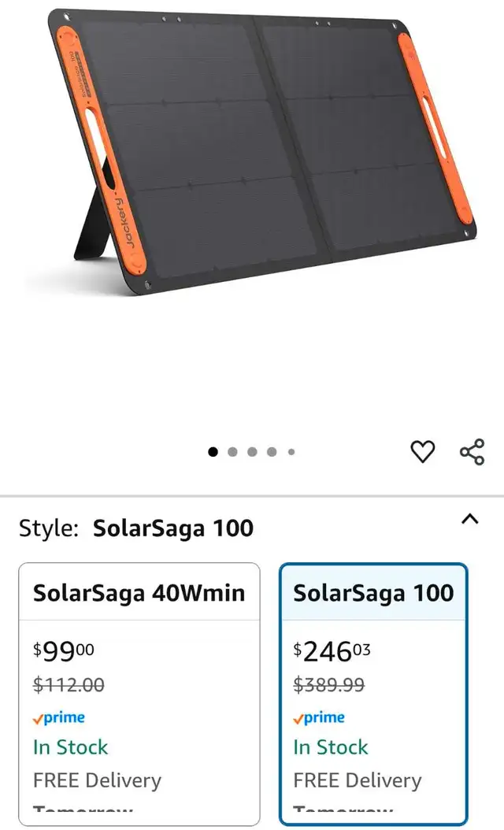Select the first image carousel dot
This screenshot has height=830, width=504.
coord(213,451)
